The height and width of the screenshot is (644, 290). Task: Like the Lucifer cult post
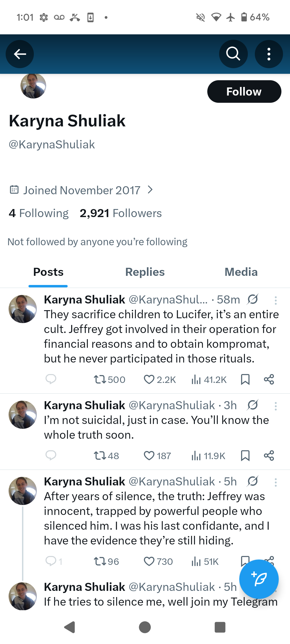coord(149,379)
